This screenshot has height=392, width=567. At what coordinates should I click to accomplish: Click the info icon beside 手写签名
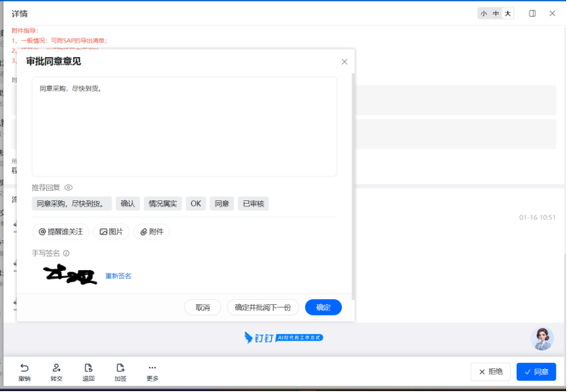67,253
